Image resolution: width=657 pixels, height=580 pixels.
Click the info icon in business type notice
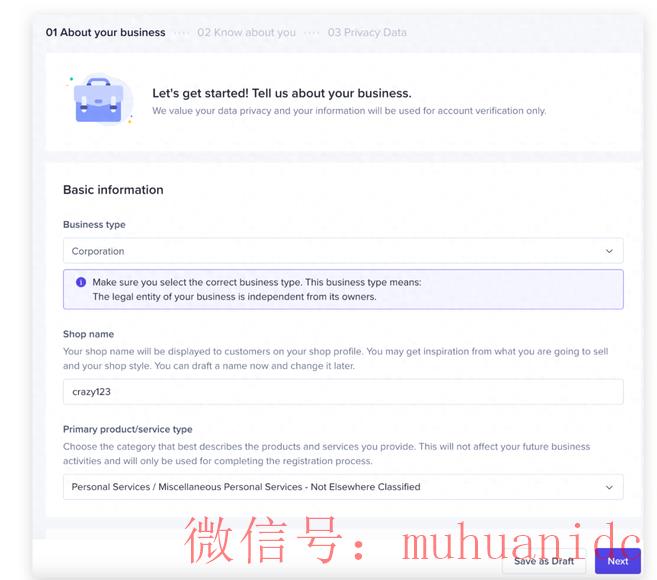point(81,282)
